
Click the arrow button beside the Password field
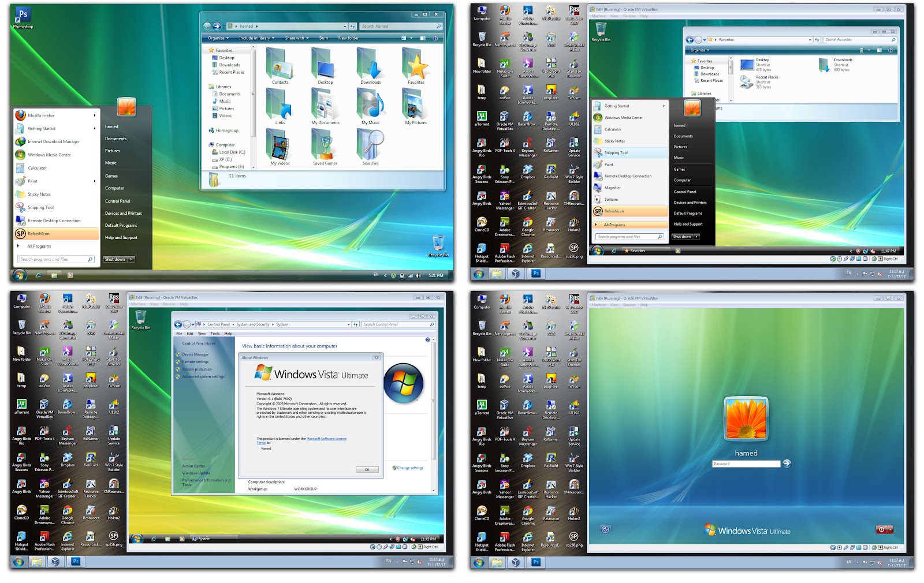[x=787, y=464]
